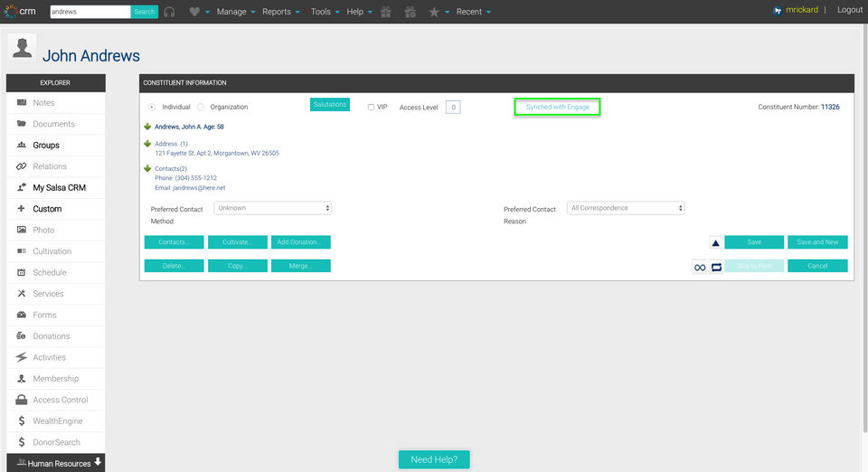This screenshot has width=868, height=472.
Task: Click the repeat arrows icon
Action: click(716, 268)
